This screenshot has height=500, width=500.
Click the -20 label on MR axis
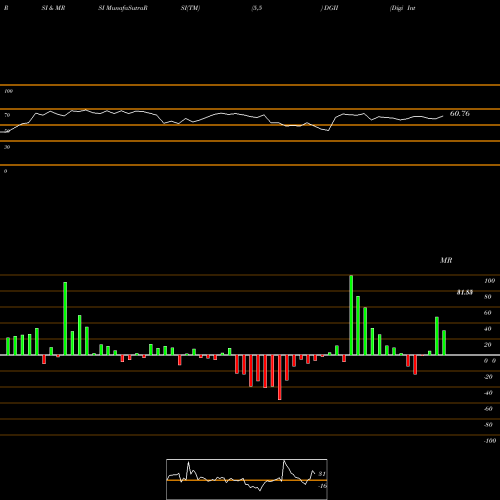488,377
